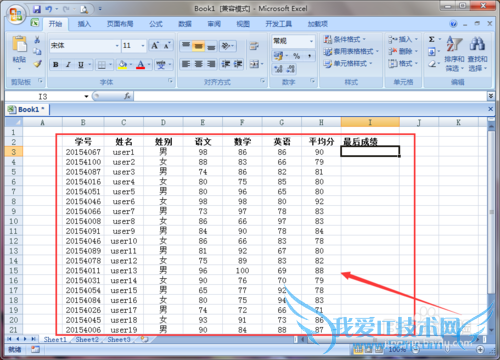Image resolution: width=500 pixels, height=360 pixels.
Task: Open the Insert ribbon tab
Action: (84, 24)
